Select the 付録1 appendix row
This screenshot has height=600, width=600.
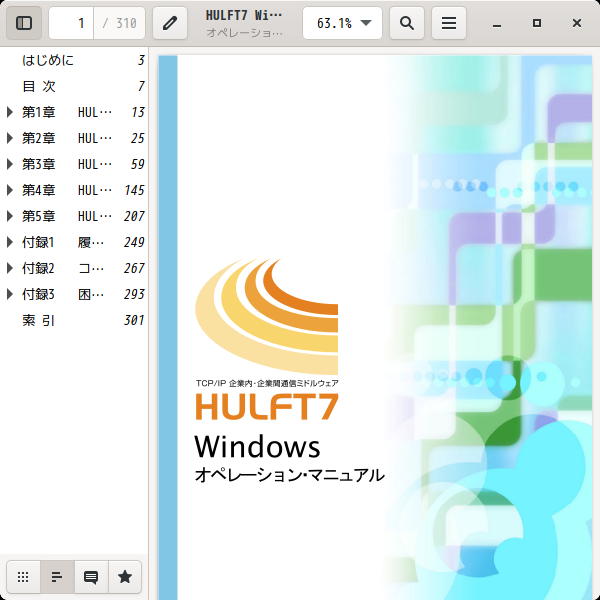pos(74,242)
